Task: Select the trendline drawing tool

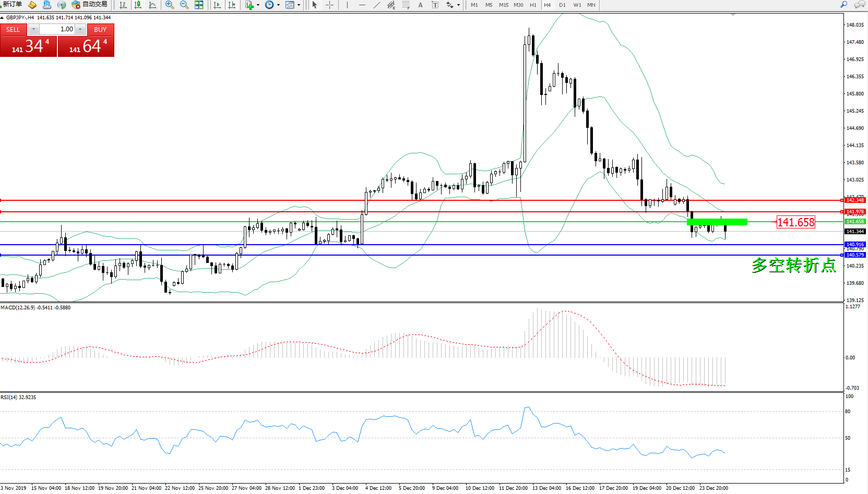Action: point(377,5)
